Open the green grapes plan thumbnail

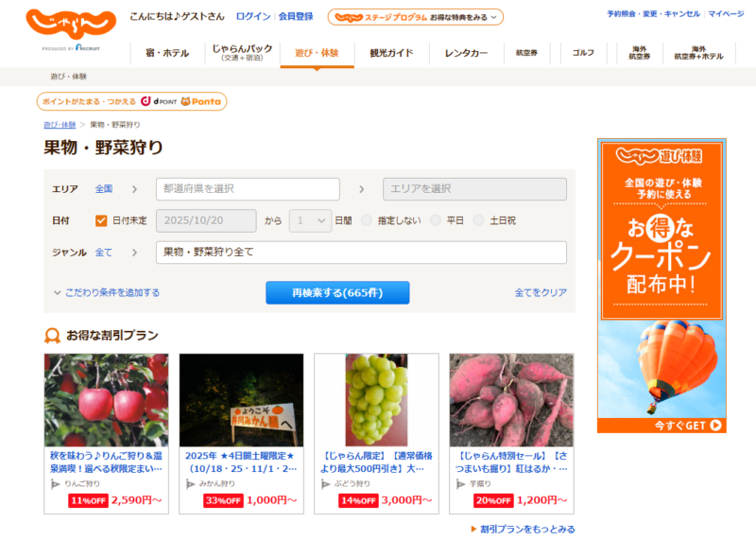(376, 399)
